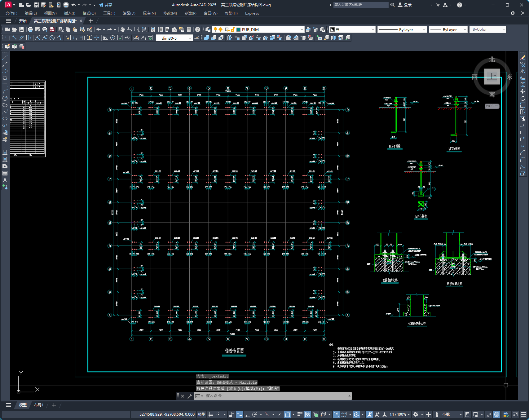Click the search magnifier in title bar

click(392, 5)
